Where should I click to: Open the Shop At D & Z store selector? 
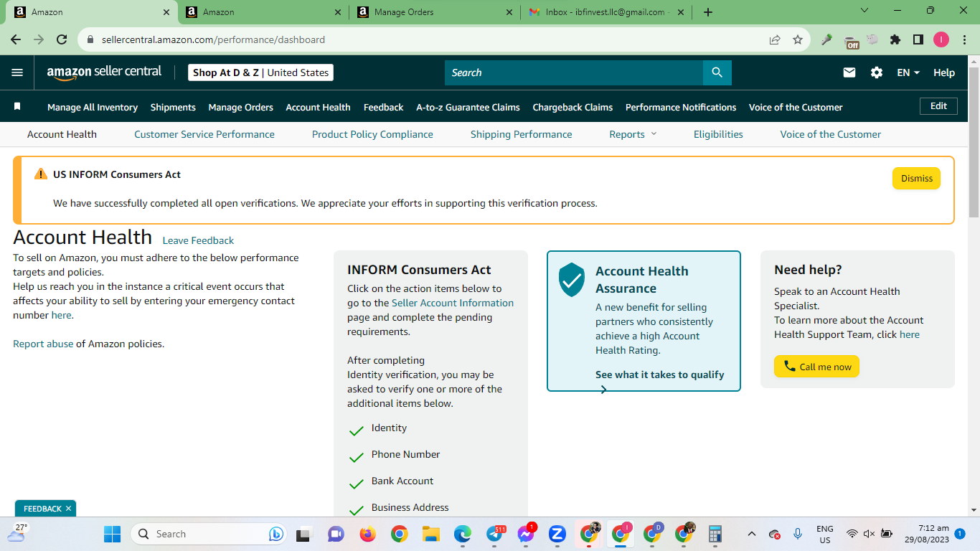click(x=260, y=72)
